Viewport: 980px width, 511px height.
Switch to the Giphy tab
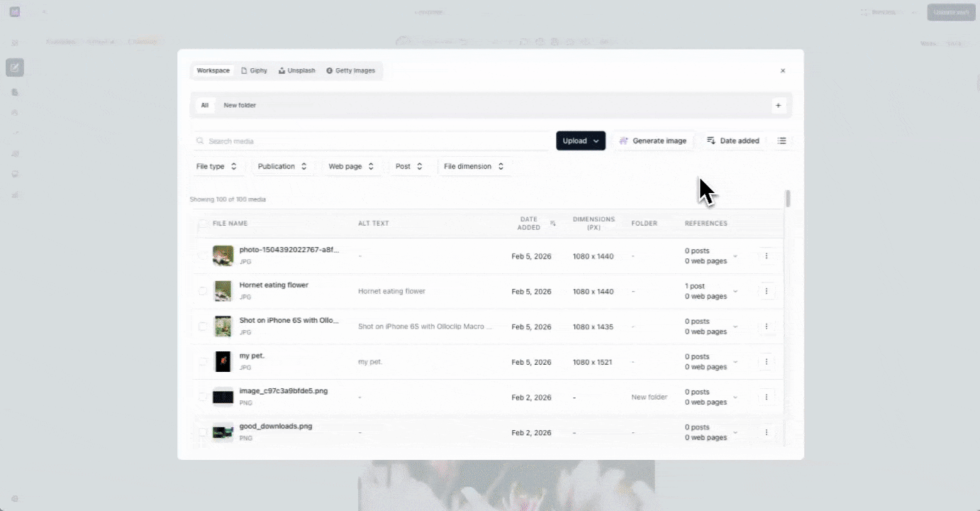[254, 70]
